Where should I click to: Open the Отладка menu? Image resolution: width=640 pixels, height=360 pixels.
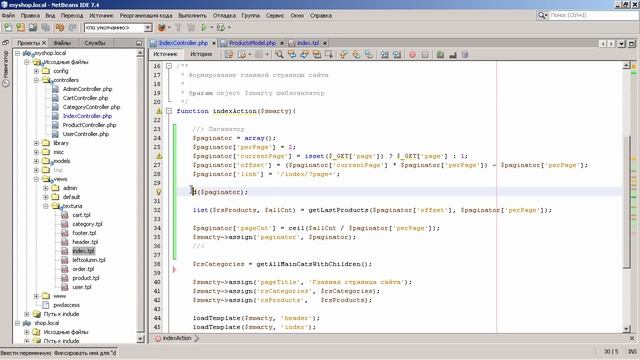[x=224, y=16]
